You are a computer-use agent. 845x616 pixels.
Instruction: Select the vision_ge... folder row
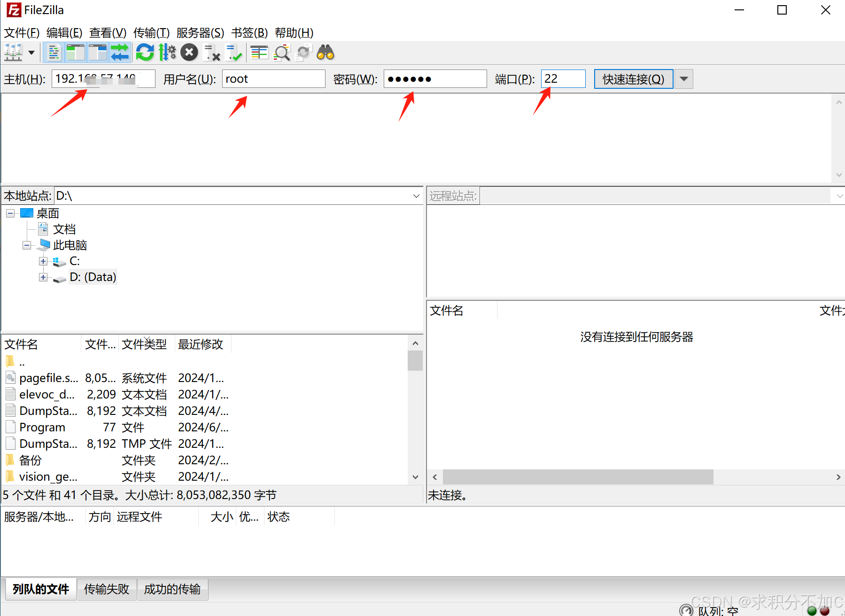pos(205,477)
